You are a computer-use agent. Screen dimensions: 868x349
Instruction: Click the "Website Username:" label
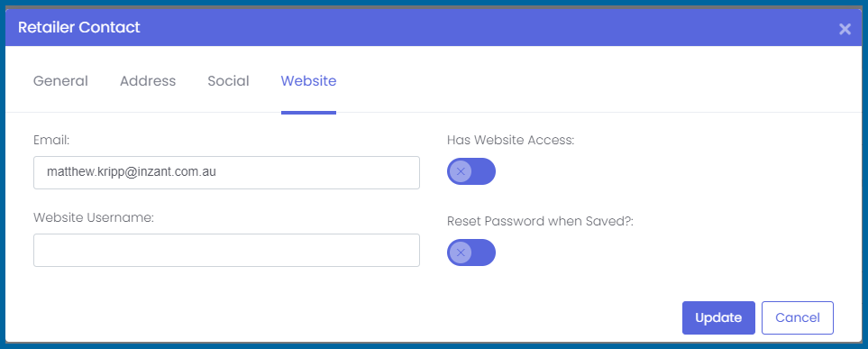[94, 217]
